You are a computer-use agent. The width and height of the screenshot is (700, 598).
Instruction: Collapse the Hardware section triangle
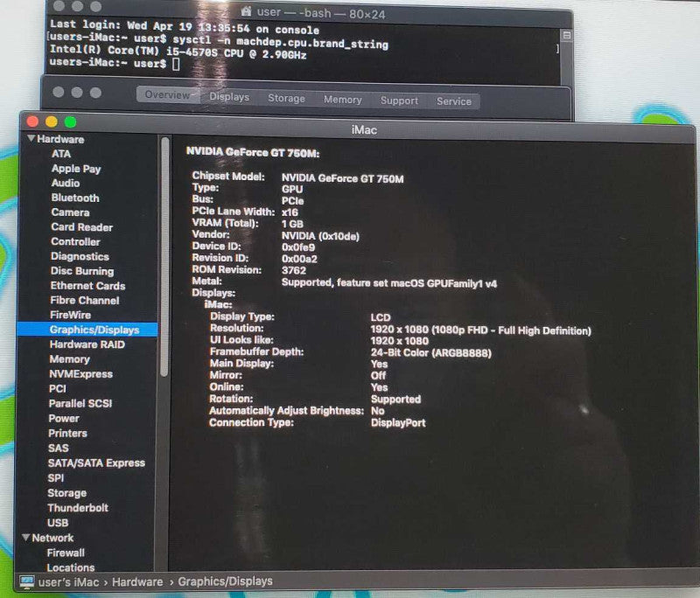click(x=31, y=139)
